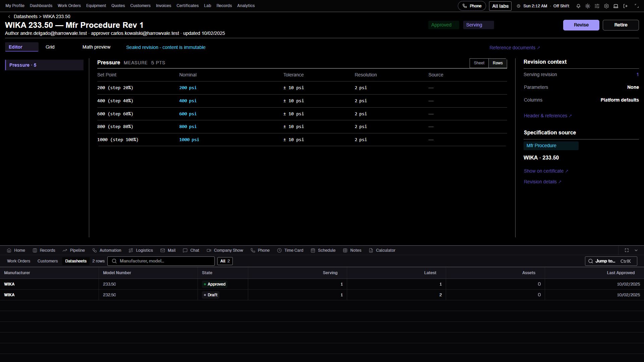The height and width of the screenshot is (362, 644).
Task: Click the Revise button
Action: 581,25
